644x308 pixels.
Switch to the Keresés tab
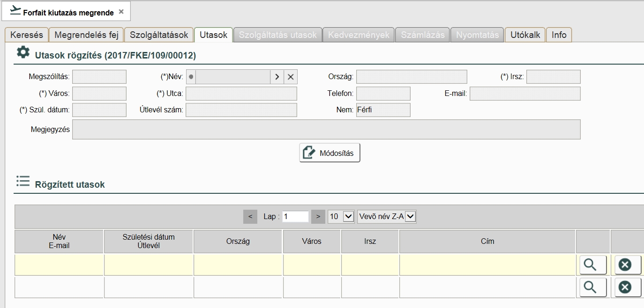click(x=27, y=35)
